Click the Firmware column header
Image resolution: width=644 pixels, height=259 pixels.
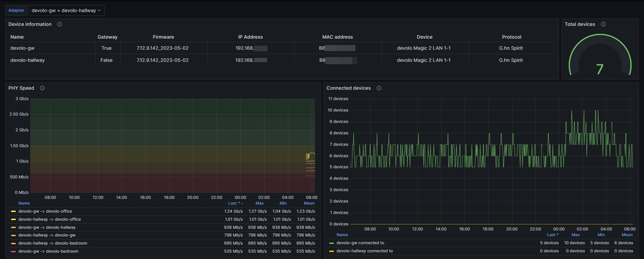click(163, 37)
